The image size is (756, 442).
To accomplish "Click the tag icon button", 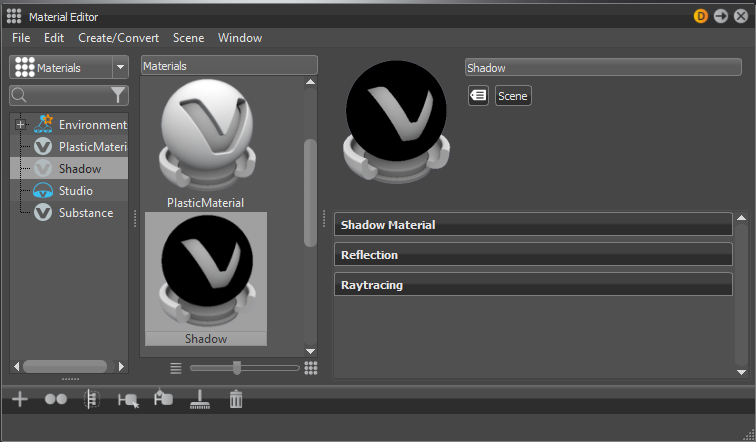I will (x=478, y=95).
